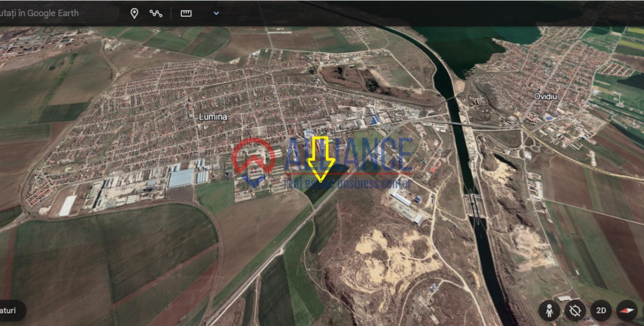Select the Lumina town label
Viewport: 644px width, 326px height.
[x=213, y=117]
